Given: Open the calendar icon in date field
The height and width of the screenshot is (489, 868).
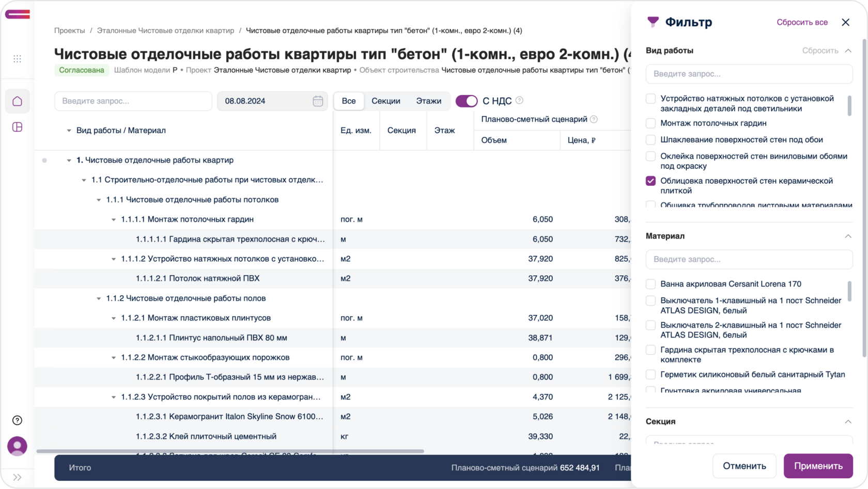Looking at the screenshot, I should [x=318, y=101].
